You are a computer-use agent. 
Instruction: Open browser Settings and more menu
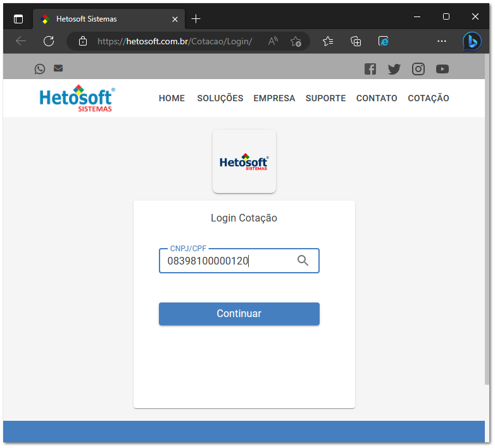[441, 41]
